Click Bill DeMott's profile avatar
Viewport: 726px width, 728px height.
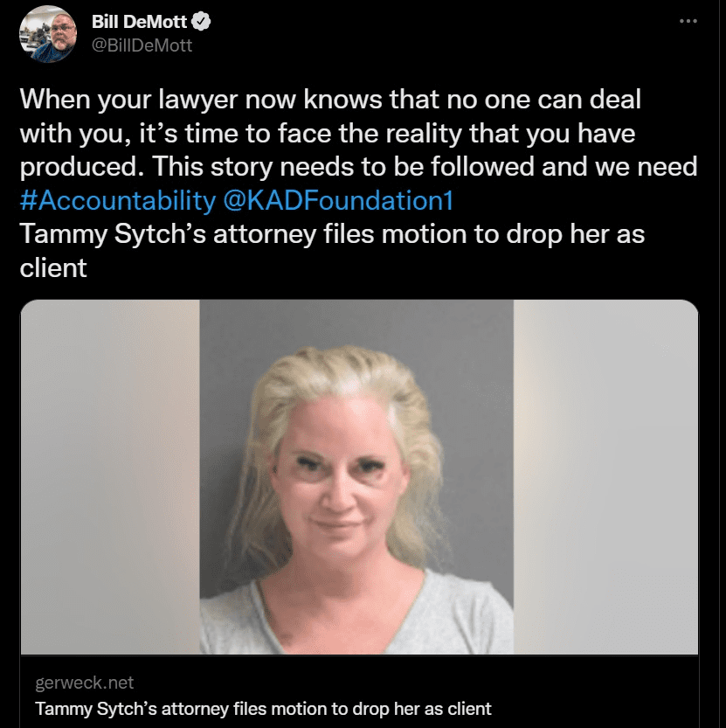(48, 34)
